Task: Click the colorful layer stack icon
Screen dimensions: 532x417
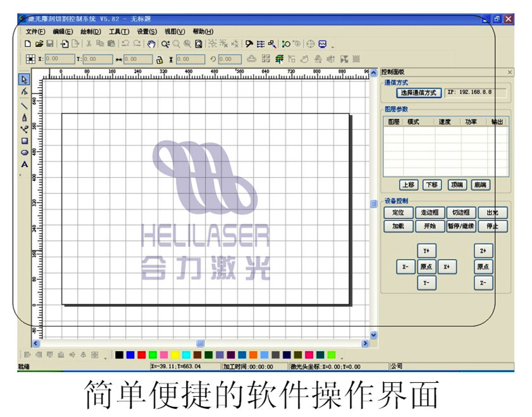Action: tap(279, 59)
